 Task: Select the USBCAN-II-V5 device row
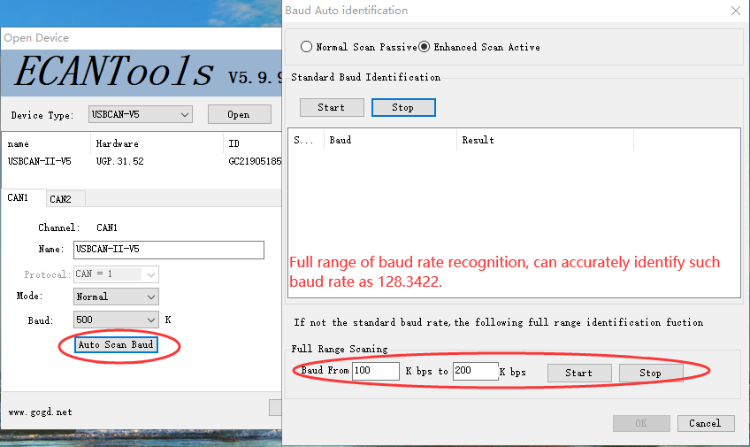point(143,162)
